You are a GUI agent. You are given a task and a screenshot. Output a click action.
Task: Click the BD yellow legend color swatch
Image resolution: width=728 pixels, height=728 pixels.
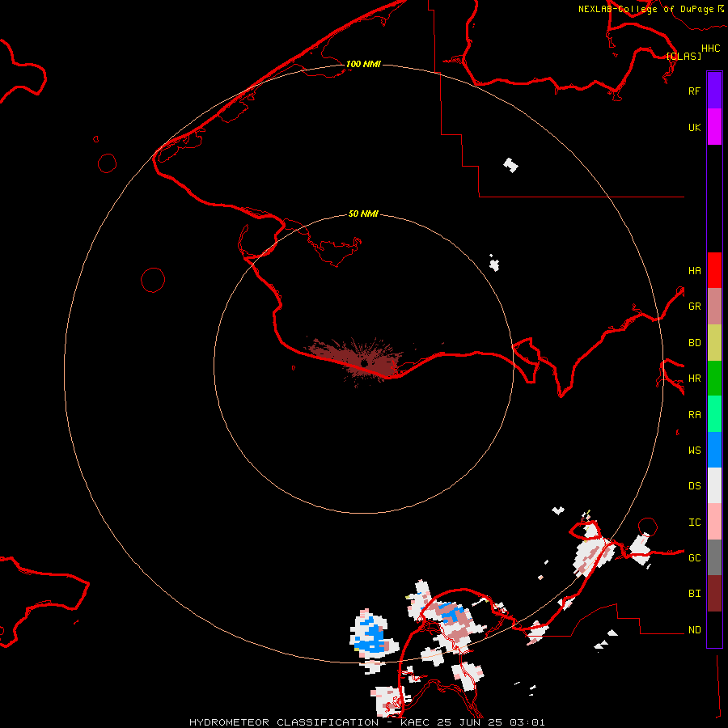(x=714, y=343)
